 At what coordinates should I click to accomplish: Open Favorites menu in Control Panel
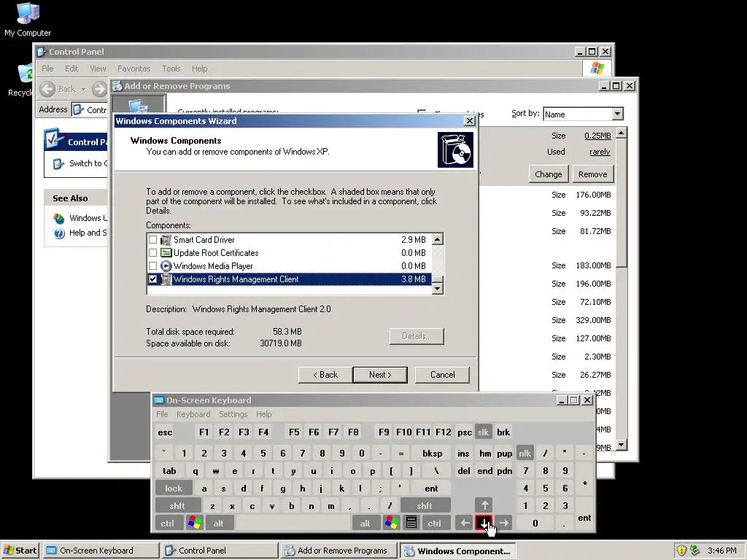(x=134, y=69)
